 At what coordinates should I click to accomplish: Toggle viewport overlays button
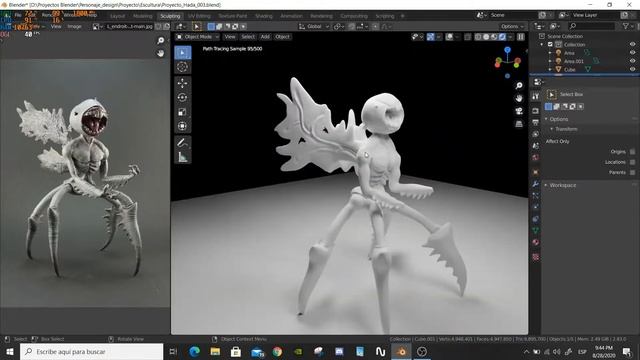(x=449, y=37)
